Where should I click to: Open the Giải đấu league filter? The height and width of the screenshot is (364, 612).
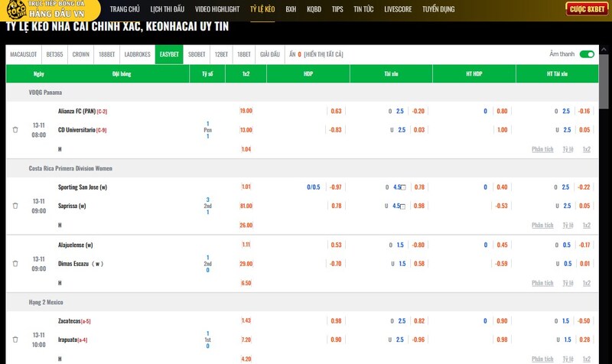tap(270, 54)
